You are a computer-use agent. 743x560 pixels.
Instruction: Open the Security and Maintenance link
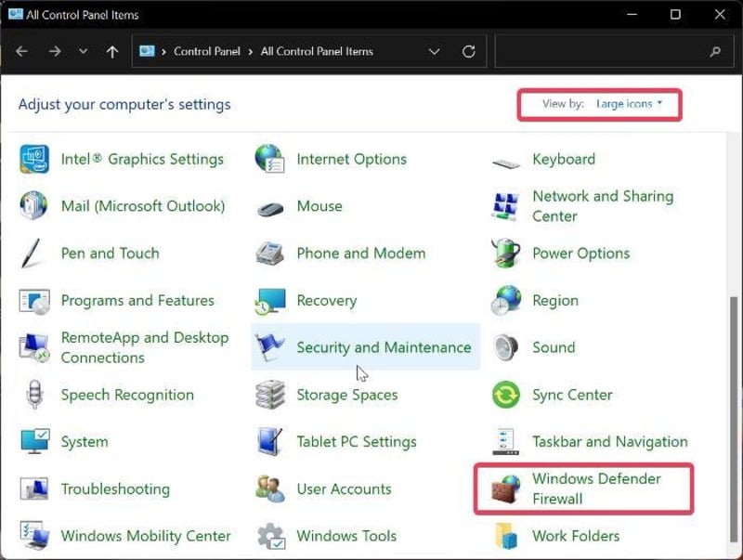click(x=384, y=347)
